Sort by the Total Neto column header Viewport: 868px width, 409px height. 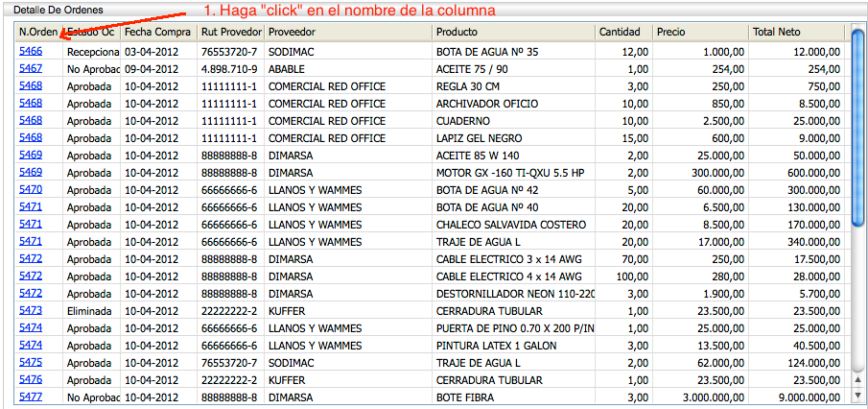[x=796, y=32]
